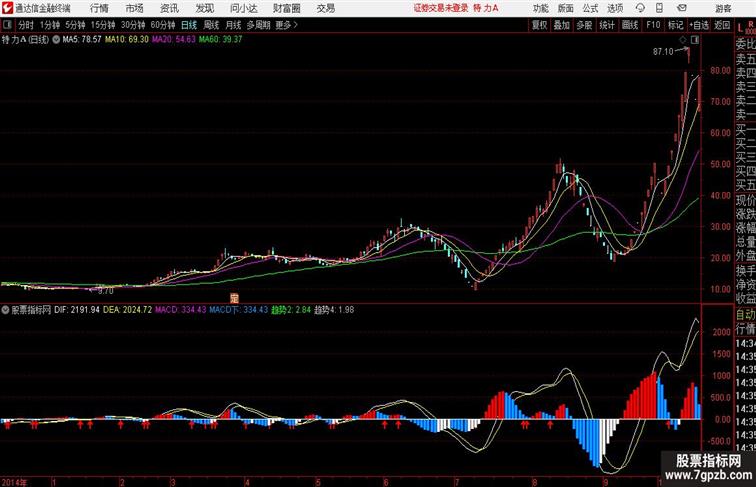Viewport: 756px width, 487px height.
Task: Toggle the side panel icon at chart top right
Action: click(695, 40)
